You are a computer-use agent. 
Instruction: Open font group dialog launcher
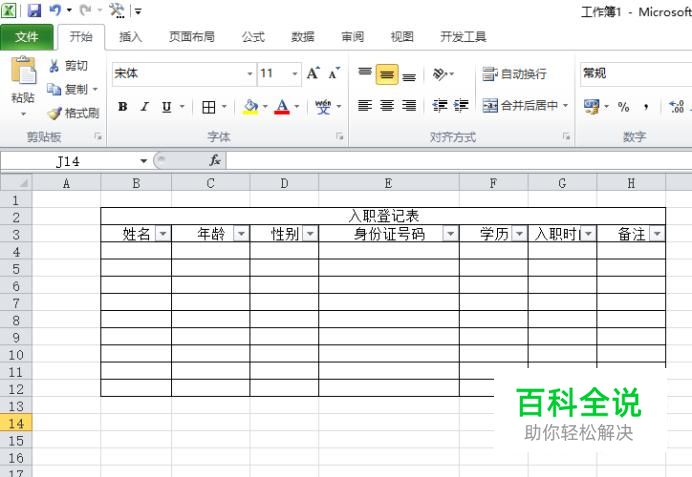pos(340,137)
